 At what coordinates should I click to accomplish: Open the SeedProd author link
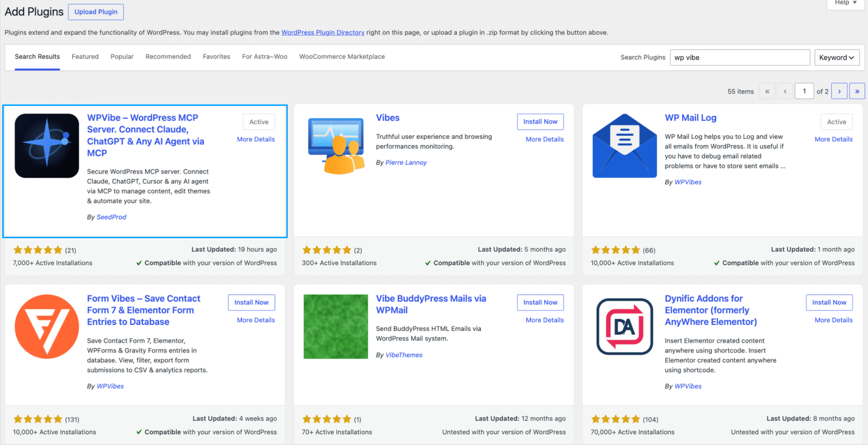[111, 217]
